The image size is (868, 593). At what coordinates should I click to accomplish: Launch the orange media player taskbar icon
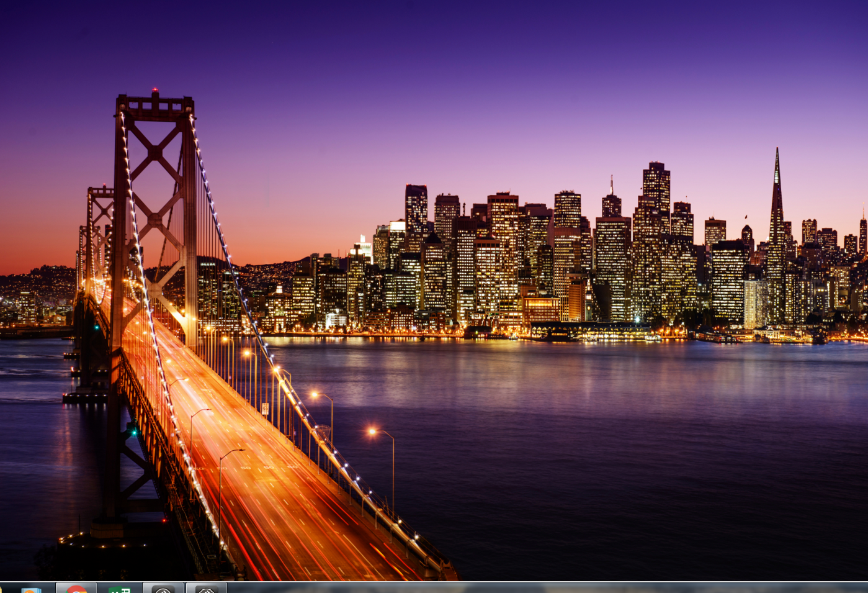click(31, 589)
